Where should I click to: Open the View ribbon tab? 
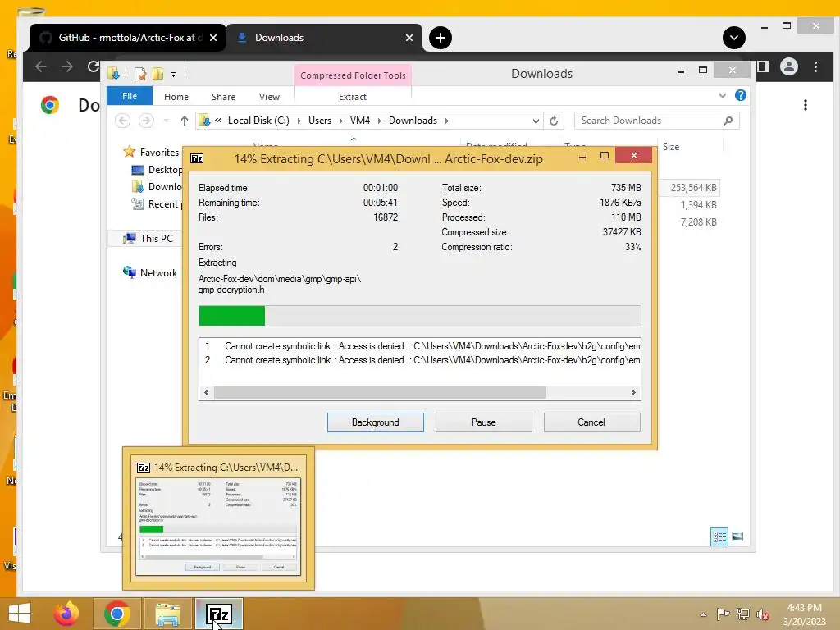click(x=269, y=97)
